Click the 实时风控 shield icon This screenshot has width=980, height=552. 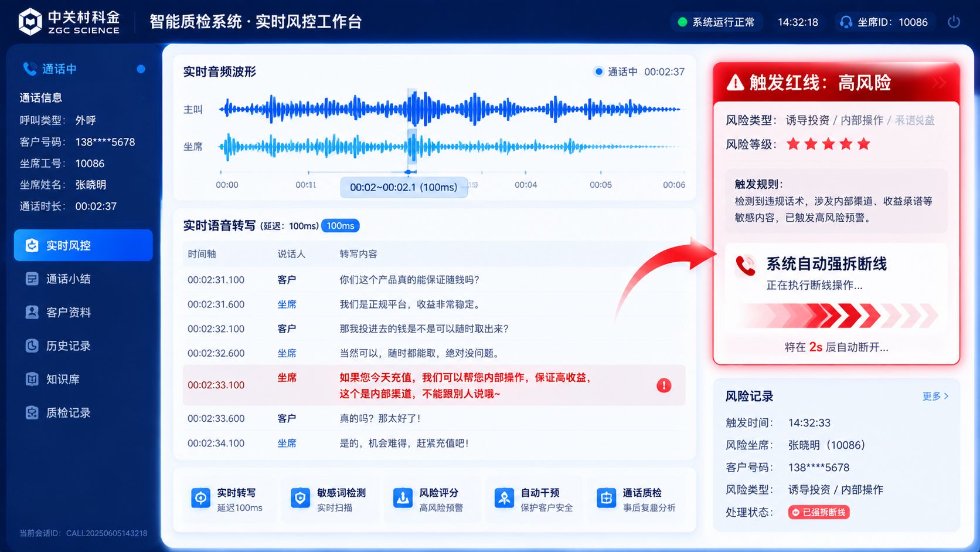32,245
